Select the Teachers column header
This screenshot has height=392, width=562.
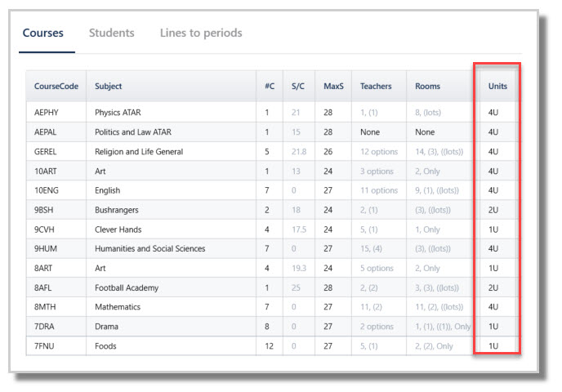click(376, 87)
